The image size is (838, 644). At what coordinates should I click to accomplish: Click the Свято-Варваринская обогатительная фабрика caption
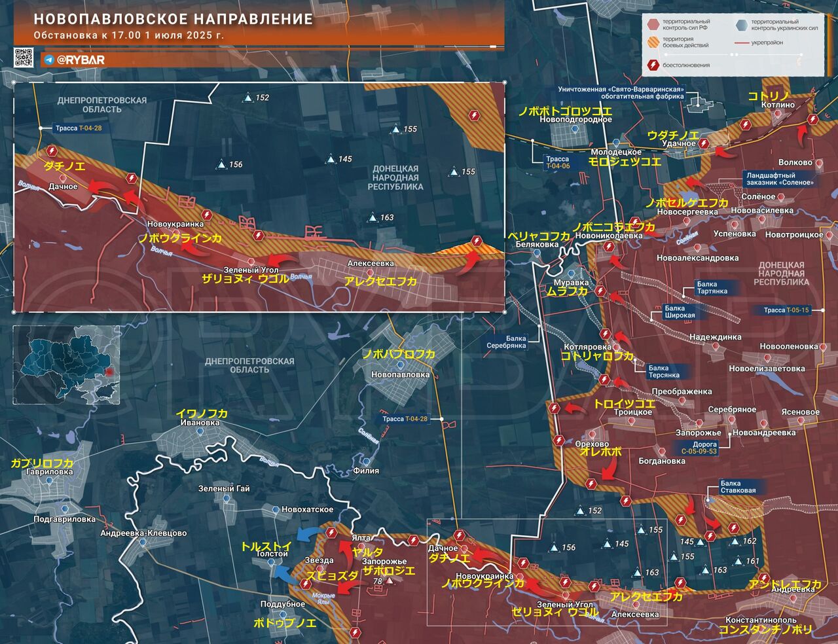(x=621, y=92)
